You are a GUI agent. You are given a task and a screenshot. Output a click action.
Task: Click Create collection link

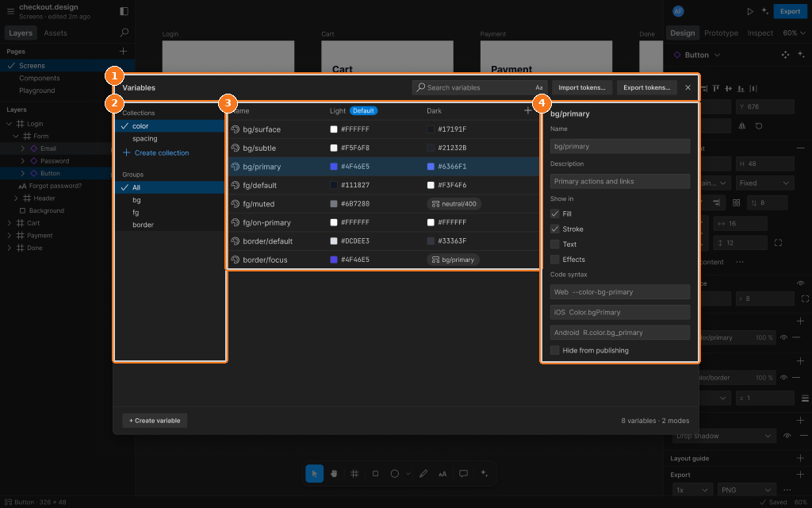pyautogui.click(x=156, y=153)
